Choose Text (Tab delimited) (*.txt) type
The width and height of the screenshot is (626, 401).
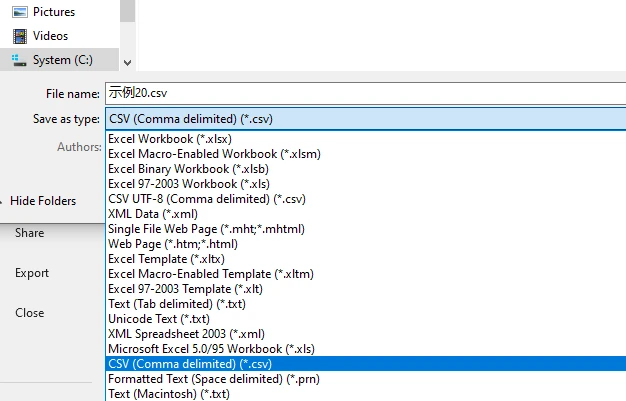pyautogui.click(x=366, y=304)
